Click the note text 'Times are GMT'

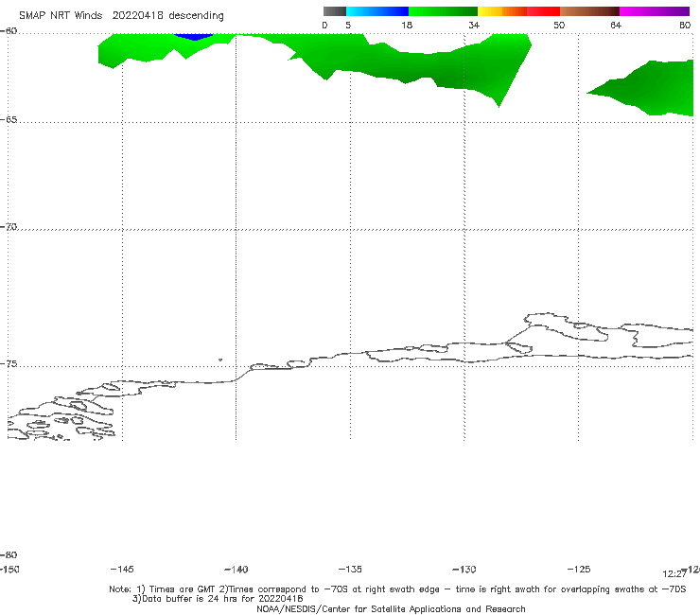coord(183,589)
